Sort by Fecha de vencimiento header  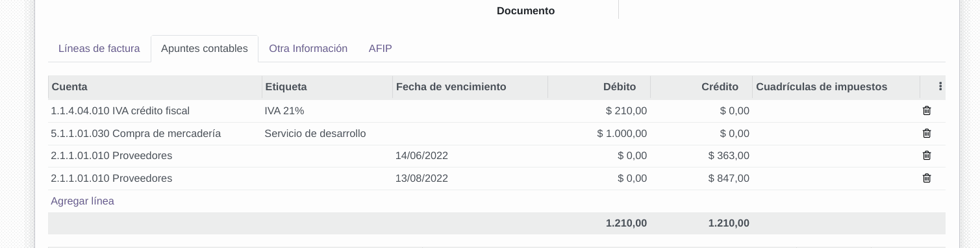point(470,87)
